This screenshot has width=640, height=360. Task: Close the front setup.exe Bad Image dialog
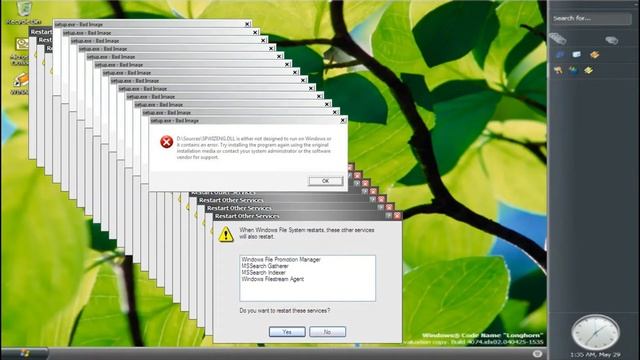[x=343, y=120]
